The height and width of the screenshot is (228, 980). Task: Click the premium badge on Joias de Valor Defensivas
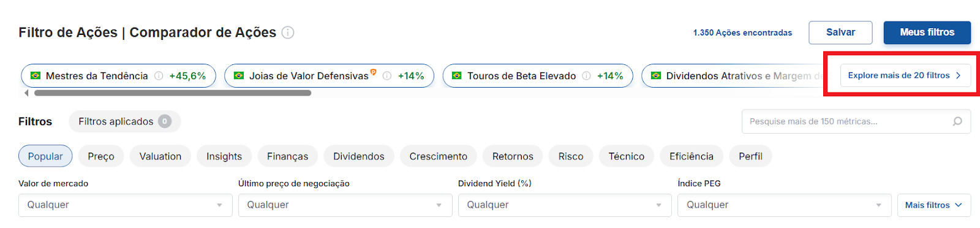[374, 72]
